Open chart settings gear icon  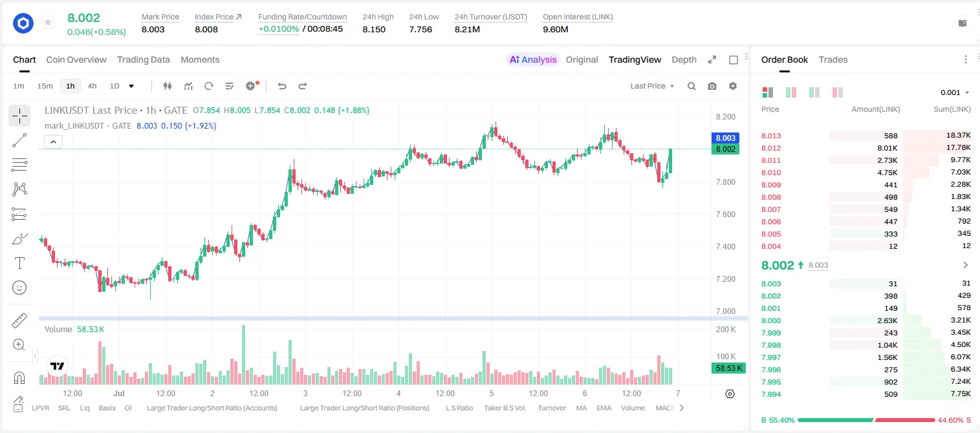pos(733,86)
